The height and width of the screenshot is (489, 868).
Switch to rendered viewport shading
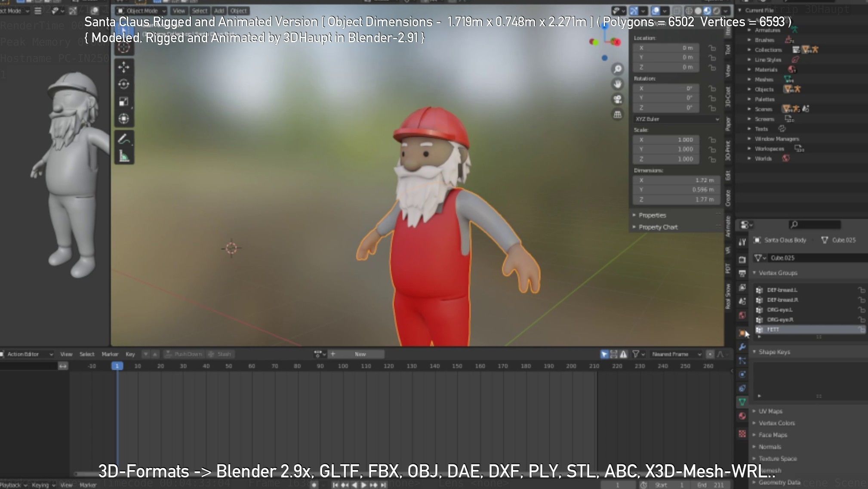click(x=716, y=11)
